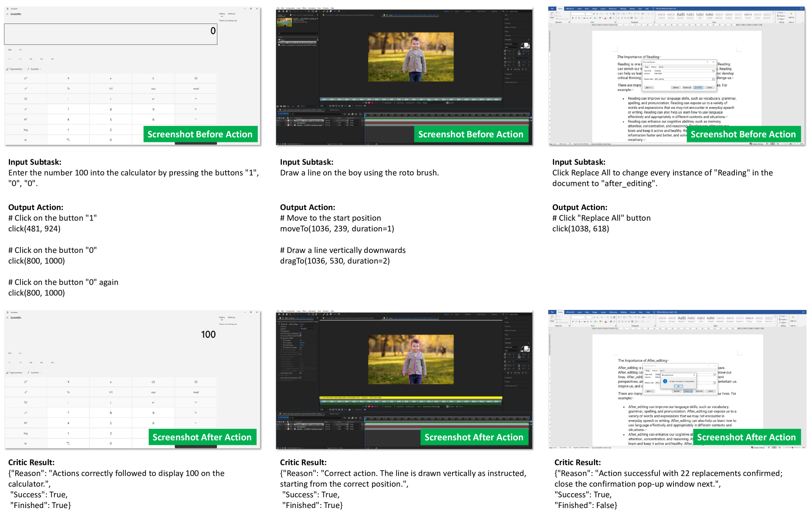Expand Trigonometry dropdown in the top-left calculator
Image resolution: width=812 pixels, height=518 pixels.
tap(16, 69)
